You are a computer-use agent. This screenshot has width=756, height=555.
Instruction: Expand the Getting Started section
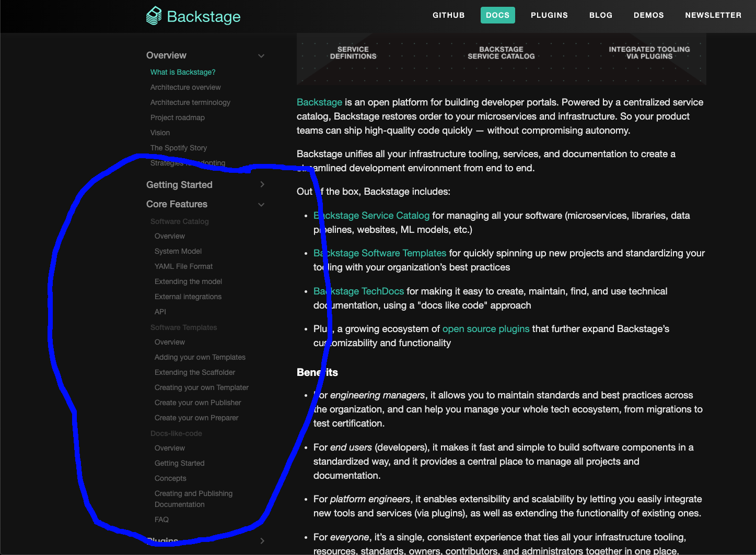click(x=262, y=184)
